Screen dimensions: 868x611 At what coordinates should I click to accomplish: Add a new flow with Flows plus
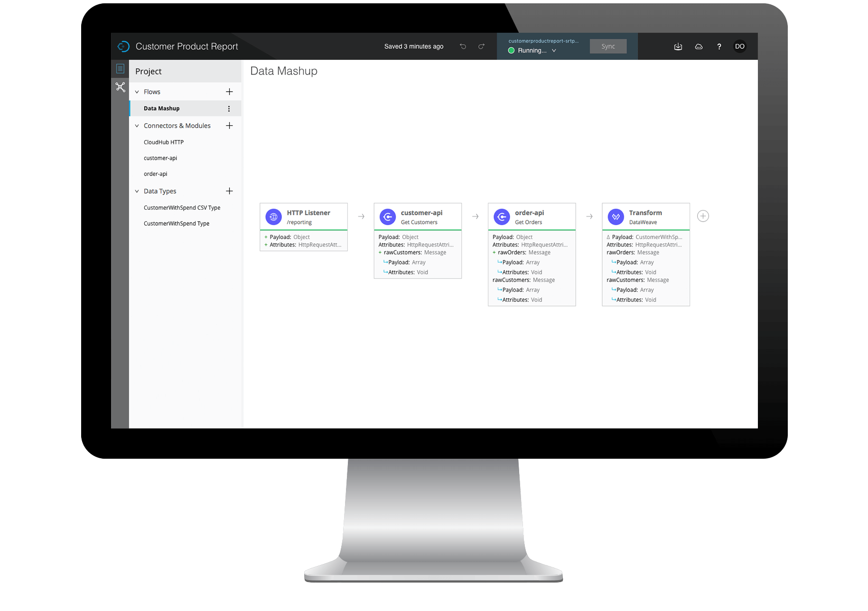(x=229, y=92)
